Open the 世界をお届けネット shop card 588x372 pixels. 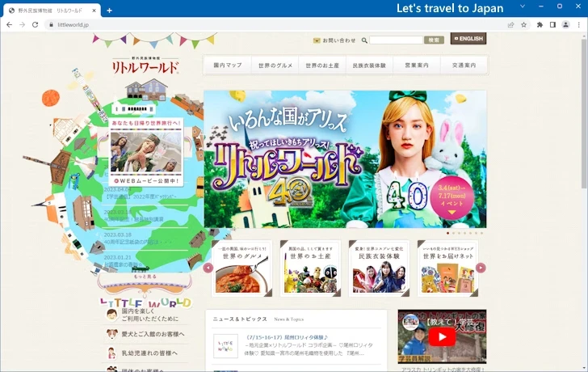(x=447, y=268)
